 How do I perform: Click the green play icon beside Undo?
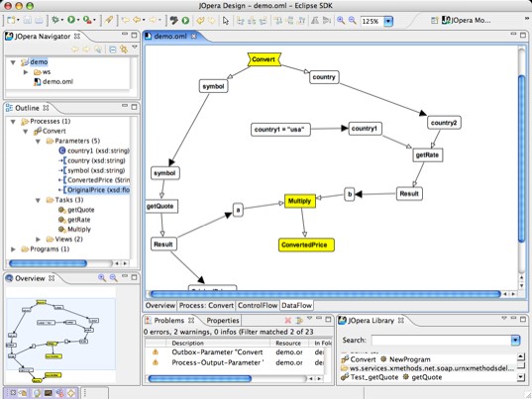(185, 21)
